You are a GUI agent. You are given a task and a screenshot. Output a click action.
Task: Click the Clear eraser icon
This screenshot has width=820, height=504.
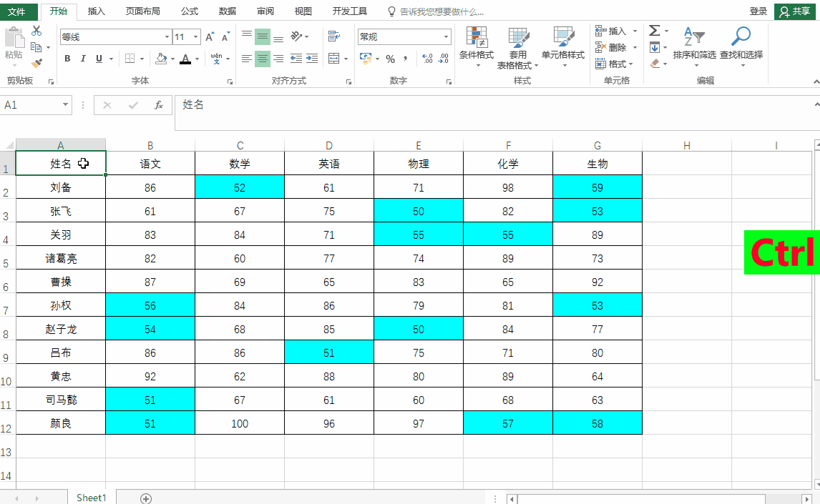click(654, 64)
